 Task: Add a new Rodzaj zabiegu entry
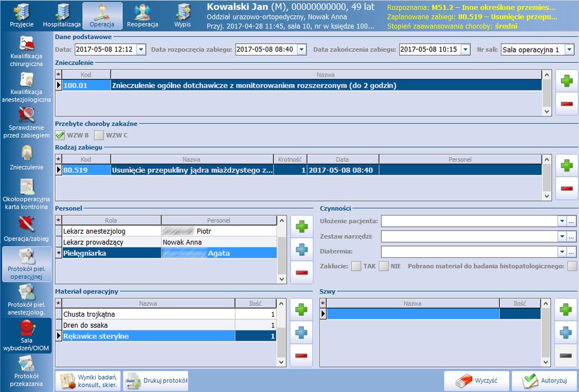(567, 165)
